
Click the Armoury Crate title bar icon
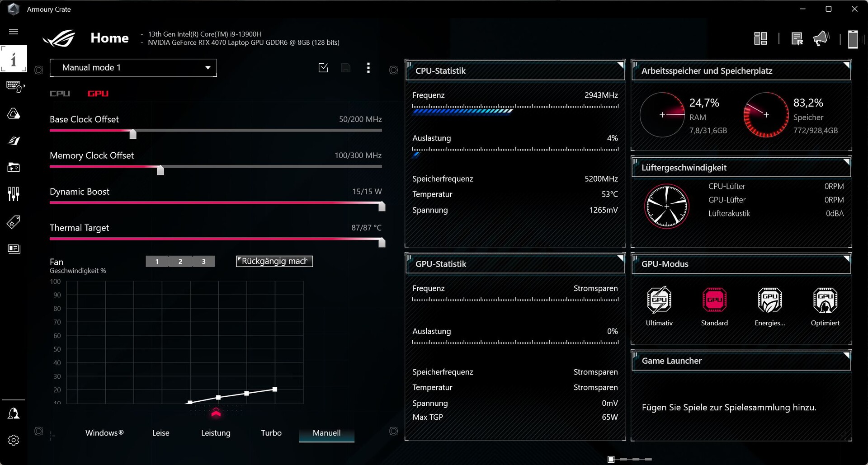[14, 9]
